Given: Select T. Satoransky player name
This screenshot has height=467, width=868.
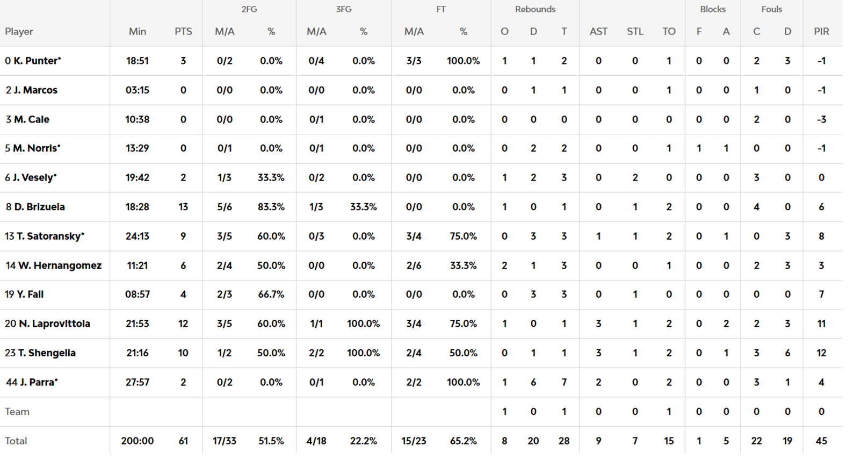Looking at the screenshot, I should 50,236.
